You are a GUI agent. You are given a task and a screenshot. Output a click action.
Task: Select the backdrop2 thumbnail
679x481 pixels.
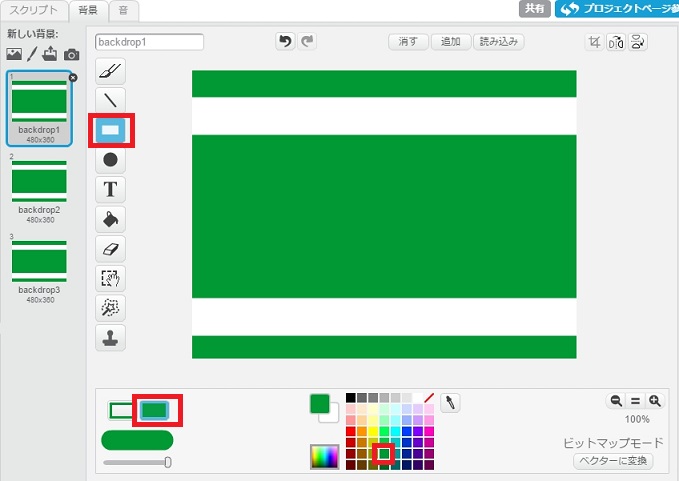[x=39, y=189]
